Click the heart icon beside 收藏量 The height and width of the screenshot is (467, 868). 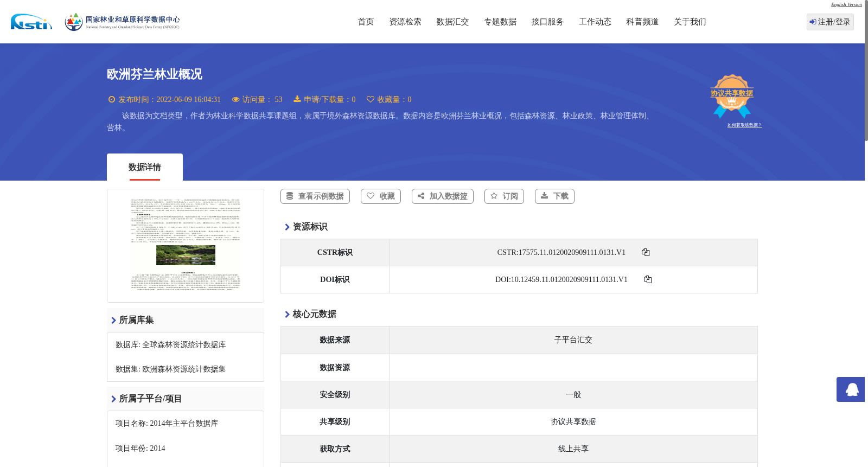coord(371,99)
